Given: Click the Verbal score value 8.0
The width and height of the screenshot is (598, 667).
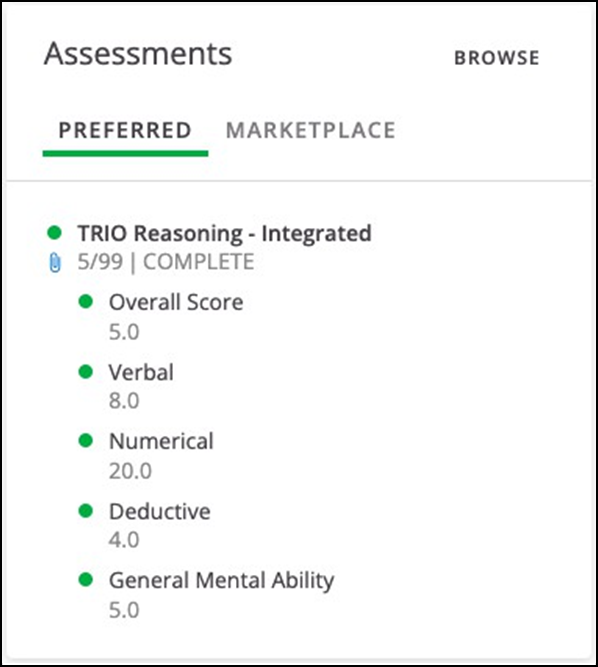Looking at the screenshot, I should pyautogui.click(x=124, y=401).
